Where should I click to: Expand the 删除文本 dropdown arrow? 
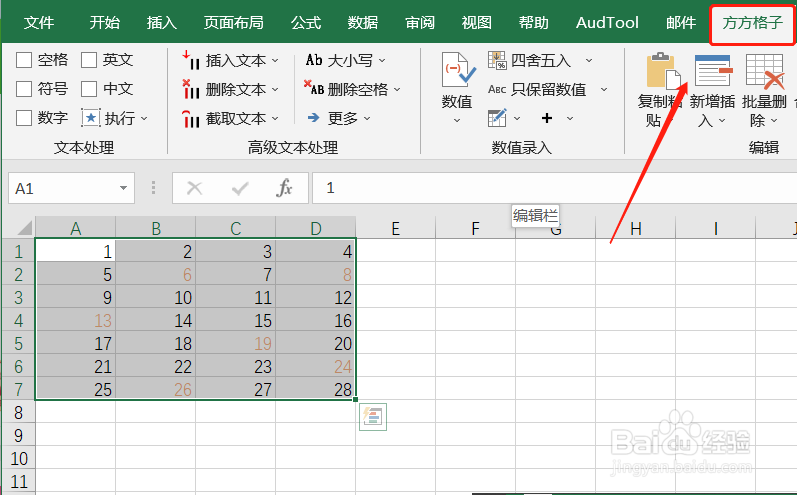pyautogui.click(x=275, y=89)
